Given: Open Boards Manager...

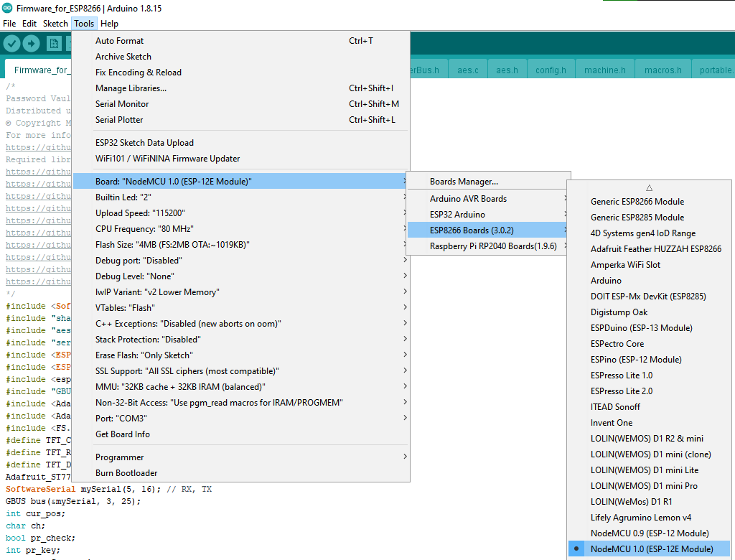Looking at the screenshot, I should (x=488, y=182).
